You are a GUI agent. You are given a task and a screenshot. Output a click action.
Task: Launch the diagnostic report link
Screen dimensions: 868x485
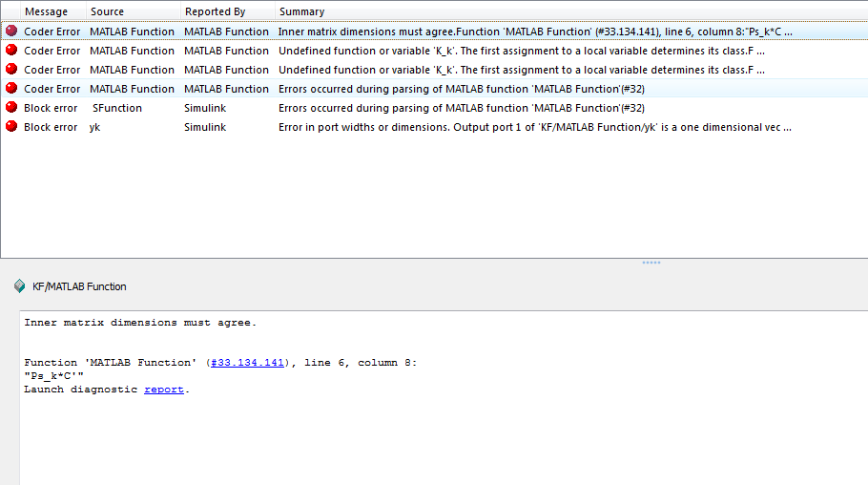(164, 390)
